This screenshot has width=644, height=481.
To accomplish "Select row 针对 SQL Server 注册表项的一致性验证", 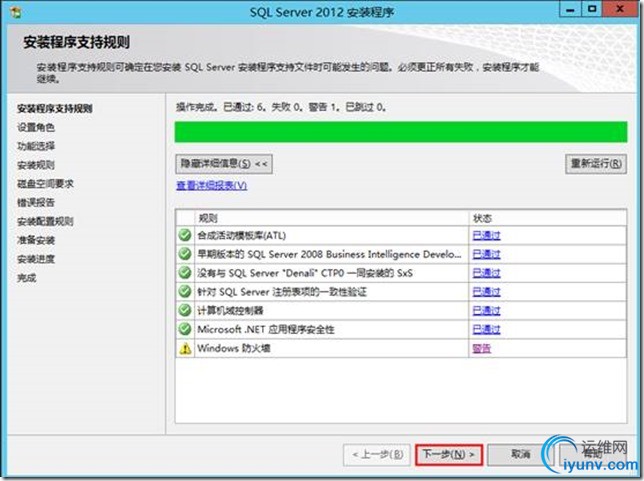I will (401, 292).
